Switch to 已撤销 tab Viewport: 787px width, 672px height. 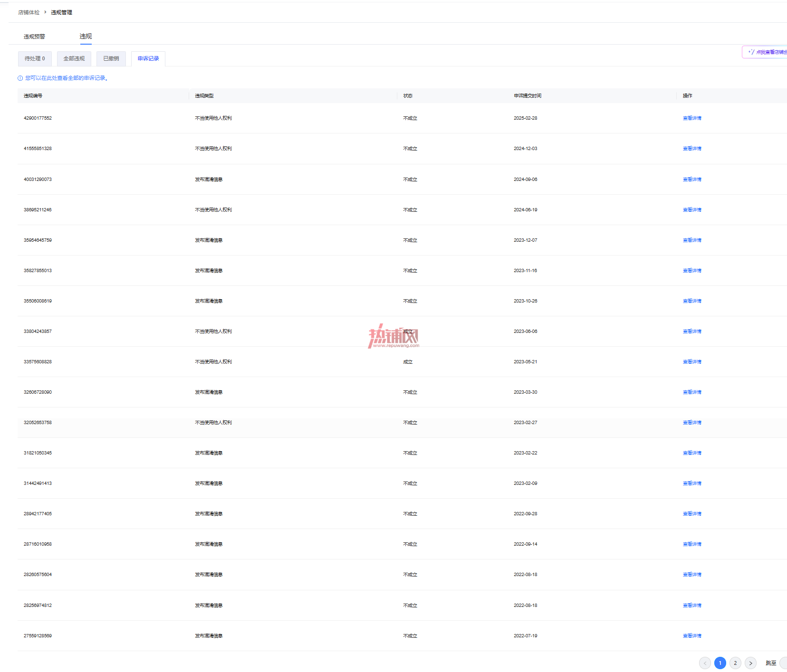pos(111,58)
